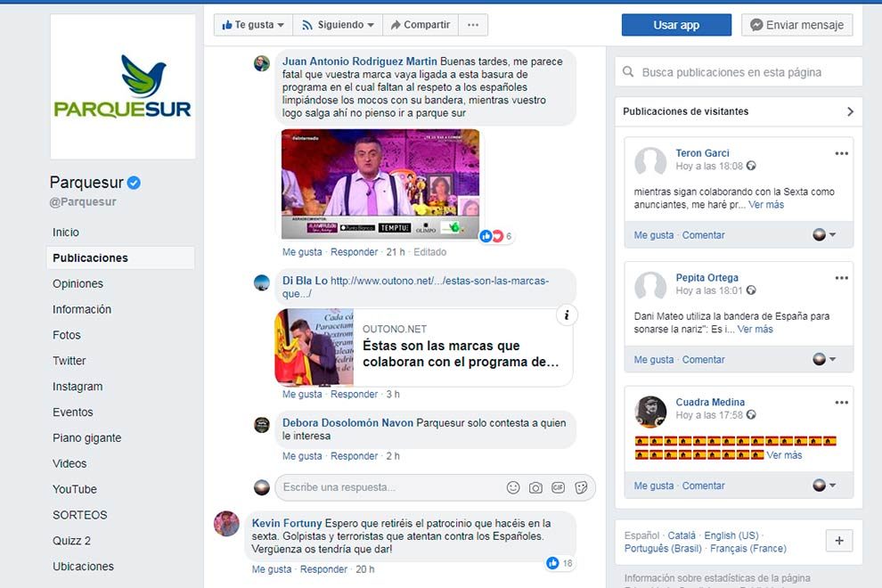Expand Teron Garci post with Ver más
The image size is (882, 588).
click(766, 205)
